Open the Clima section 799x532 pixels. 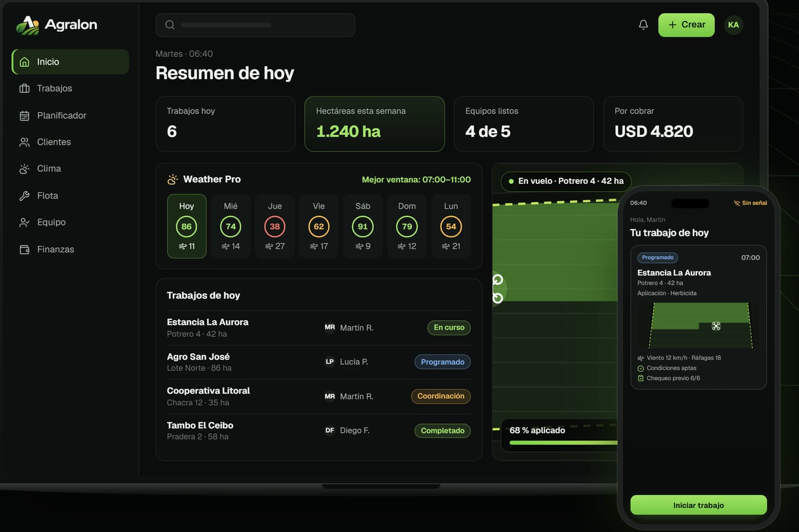(70, 168)
